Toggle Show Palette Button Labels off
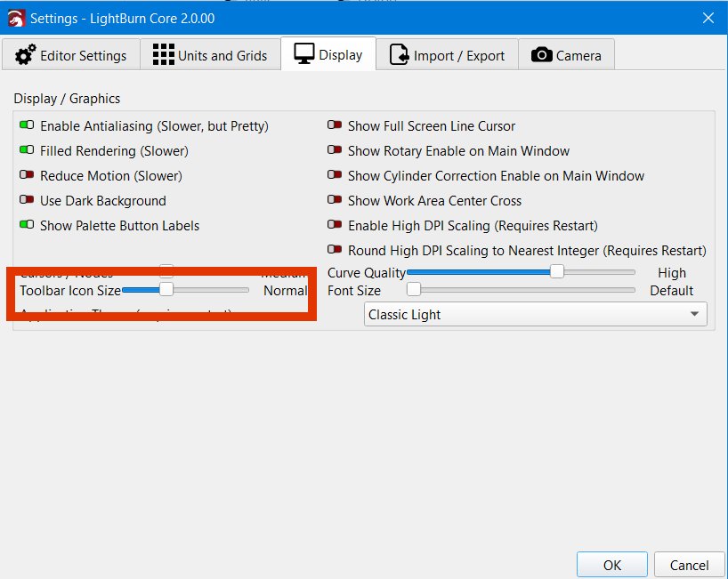The width and height of the screenshot is (728, 579). pos(27,226)
